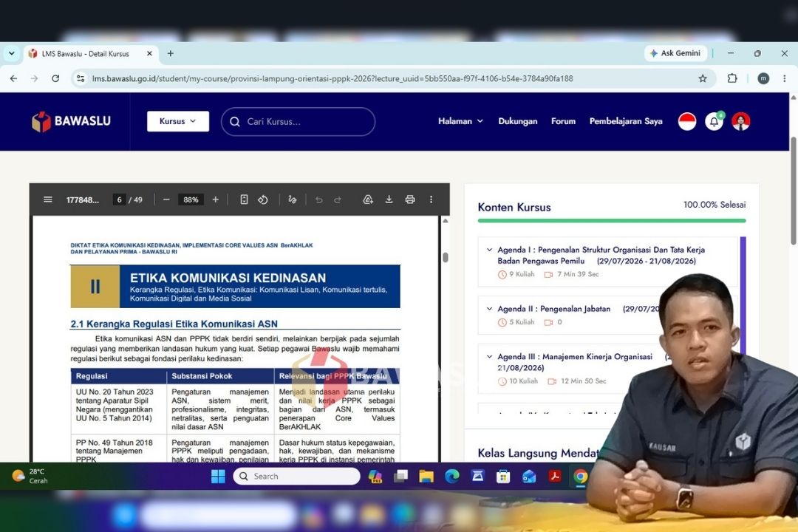Viewport: 798px width, 532px height.
Task: Open the notifications bell
Action: pos(714,121)
